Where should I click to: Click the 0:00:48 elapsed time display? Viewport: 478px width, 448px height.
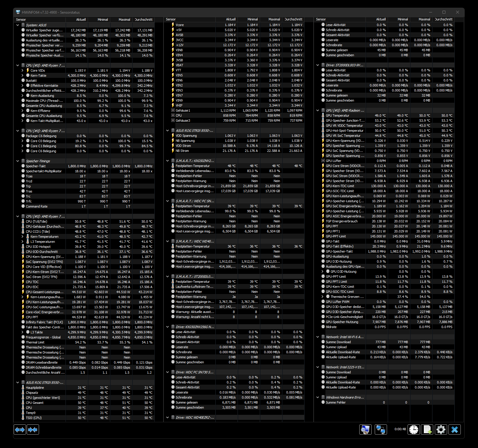coord(400,429)
